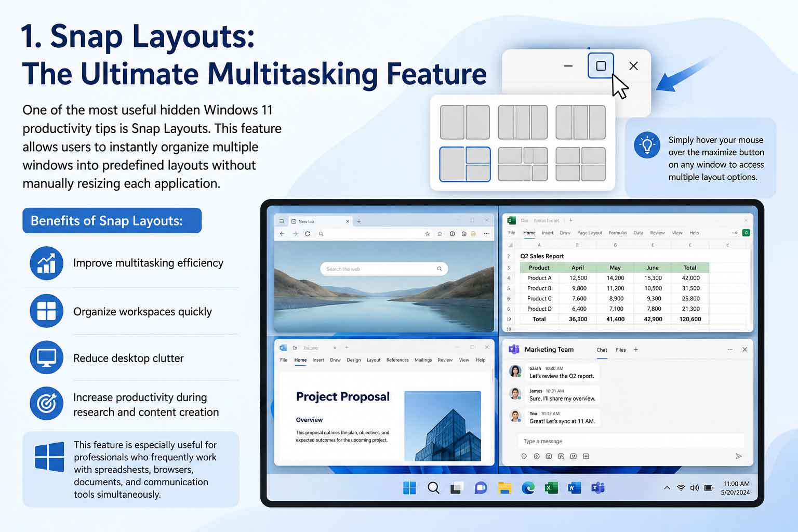Viewport: 798px width, 532px height.
Task: Click the Project Proposal heading
Action: 343,397
